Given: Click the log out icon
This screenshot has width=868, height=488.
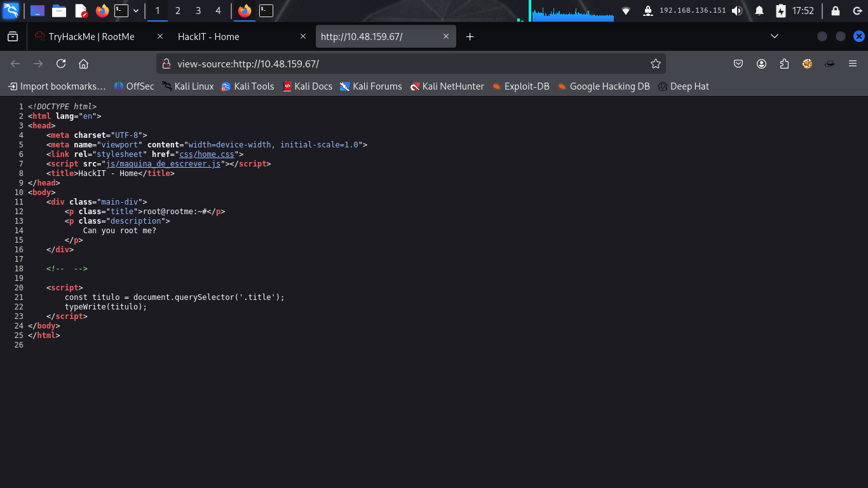Looking at the screenshot, I should (857, 11).
